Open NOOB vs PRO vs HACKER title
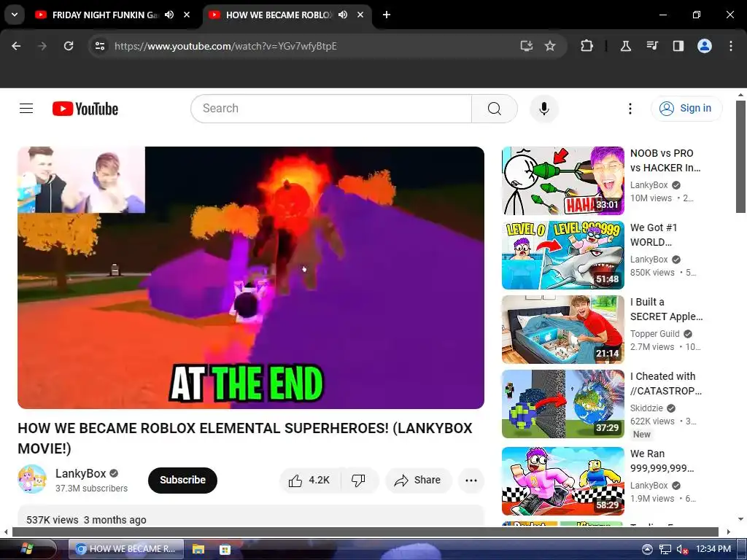Screen dimensions: 747x560 (x=665, y=160)
